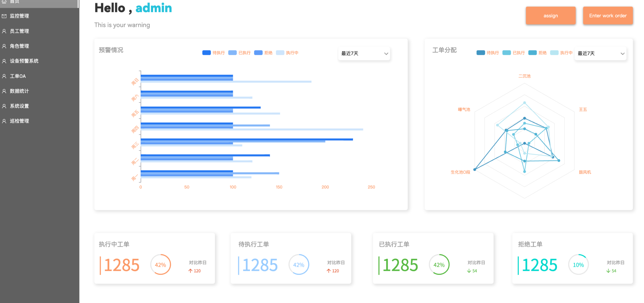
Task: Click the envelope icon beside 监控管理
Action: 4,16
